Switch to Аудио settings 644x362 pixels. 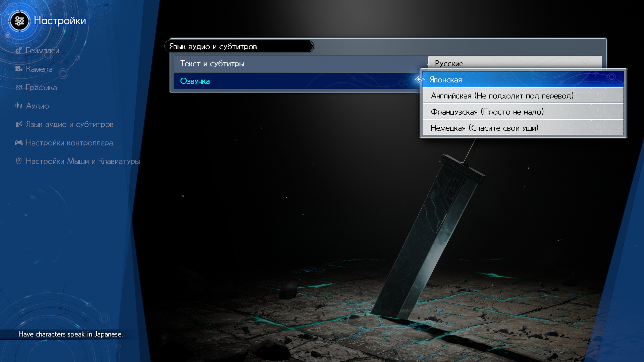point(37,106)
